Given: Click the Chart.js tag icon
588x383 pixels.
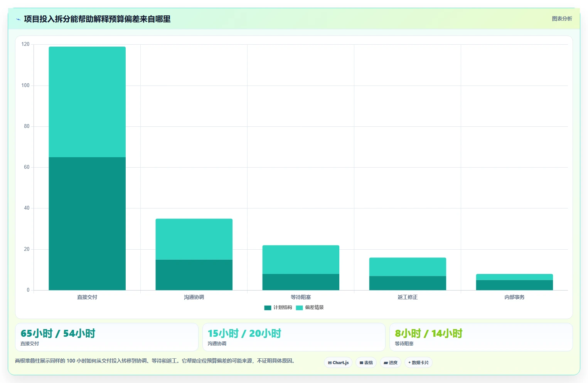Looking at the screenshot, I should pos(330,363).
